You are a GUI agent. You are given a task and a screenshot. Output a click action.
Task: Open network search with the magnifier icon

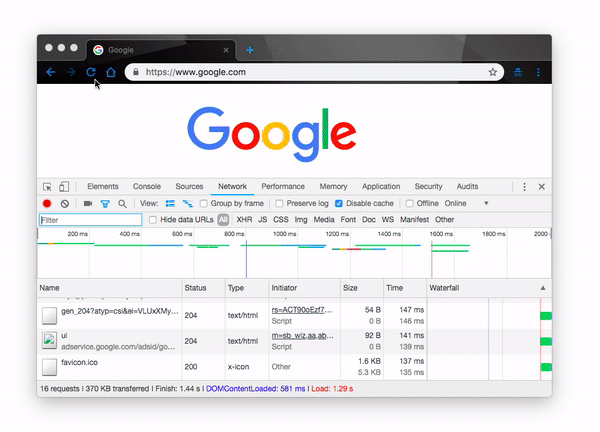pos(122,204)
